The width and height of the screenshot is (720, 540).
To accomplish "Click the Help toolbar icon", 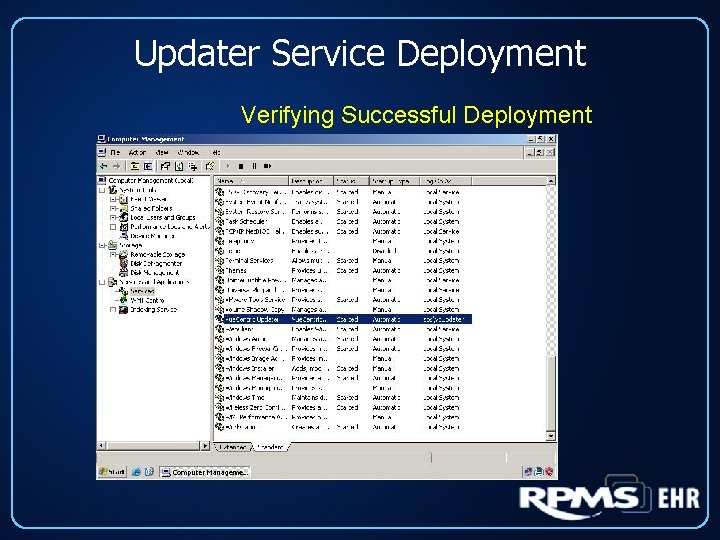I will (x=210, y=166).
